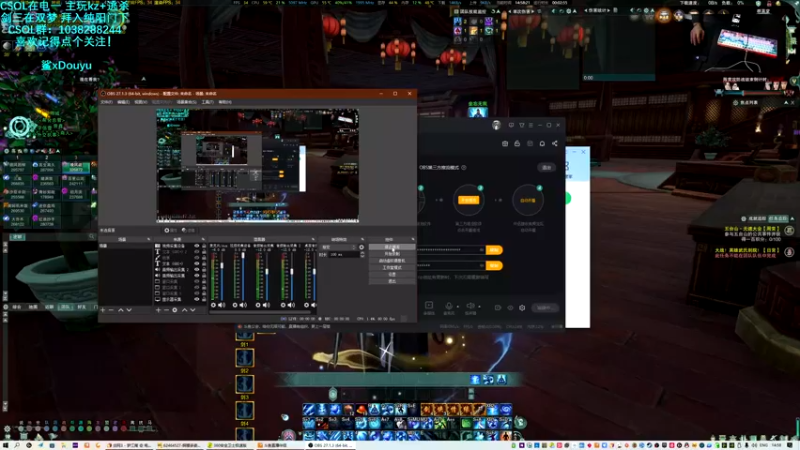Click the transition duration 300 ms field
This screenshot has width=800, height=450.
coord(344,255)
